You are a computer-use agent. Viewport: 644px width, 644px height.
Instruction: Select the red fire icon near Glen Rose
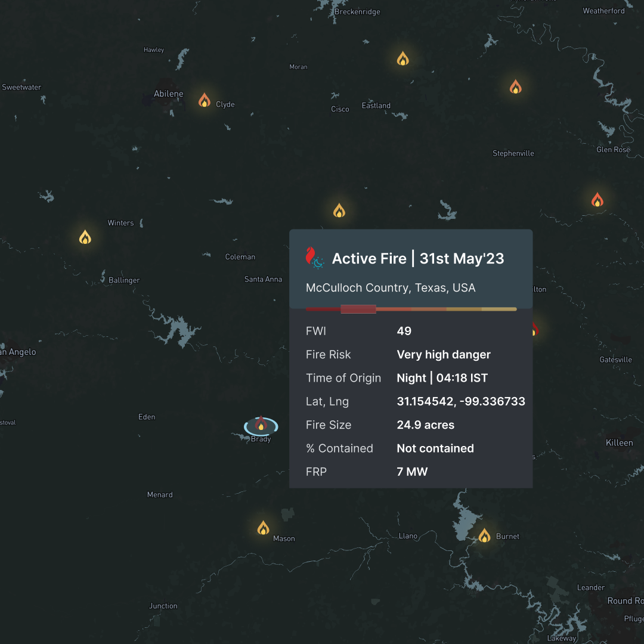598,199
